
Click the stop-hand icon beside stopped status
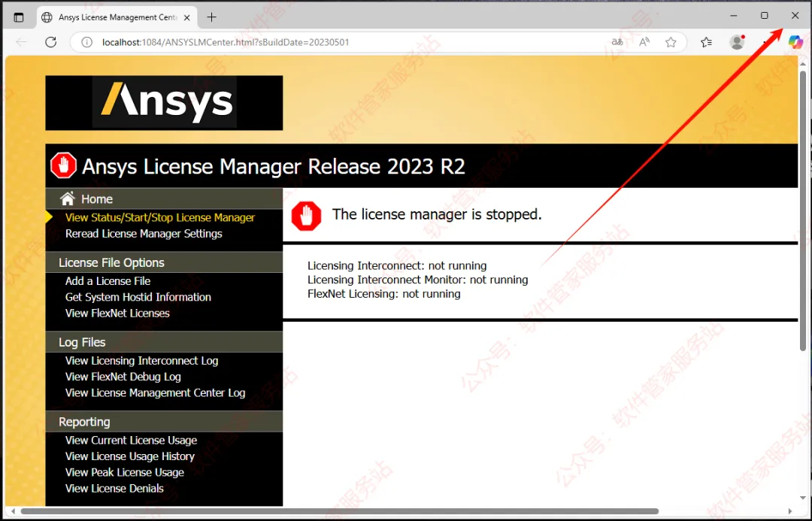click(306, 216)
